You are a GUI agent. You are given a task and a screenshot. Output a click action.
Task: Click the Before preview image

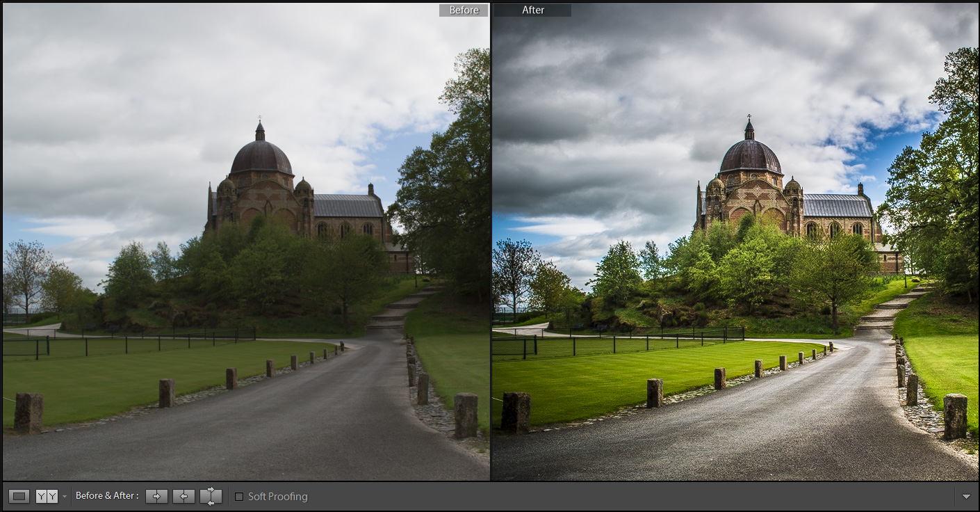pyautogui.click(x=246, y=241)
